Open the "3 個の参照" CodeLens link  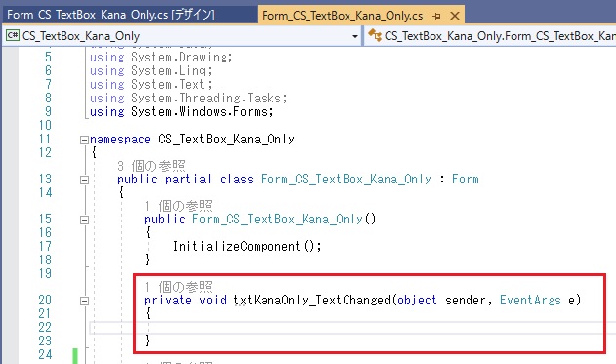point(151,166)
